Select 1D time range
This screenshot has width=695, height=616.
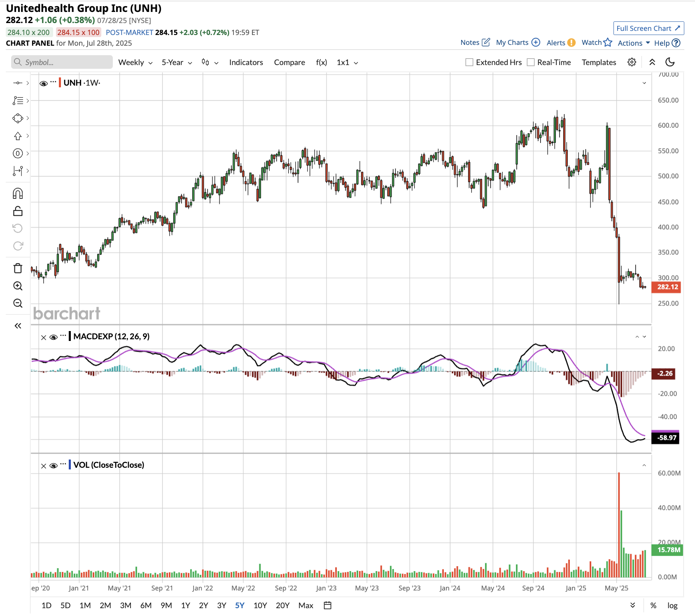(x=47, y=605)
